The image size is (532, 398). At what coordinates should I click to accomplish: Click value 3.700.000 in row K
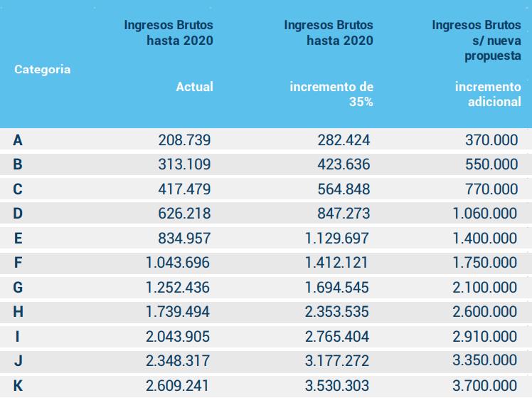click(x=485, y=385)
